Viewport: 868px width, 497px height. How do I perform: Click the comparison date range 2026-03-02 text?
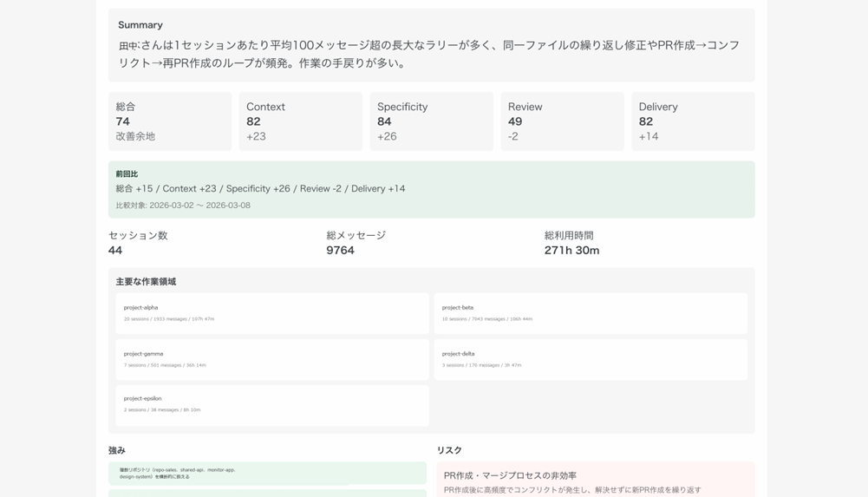(x=199, y=206)
